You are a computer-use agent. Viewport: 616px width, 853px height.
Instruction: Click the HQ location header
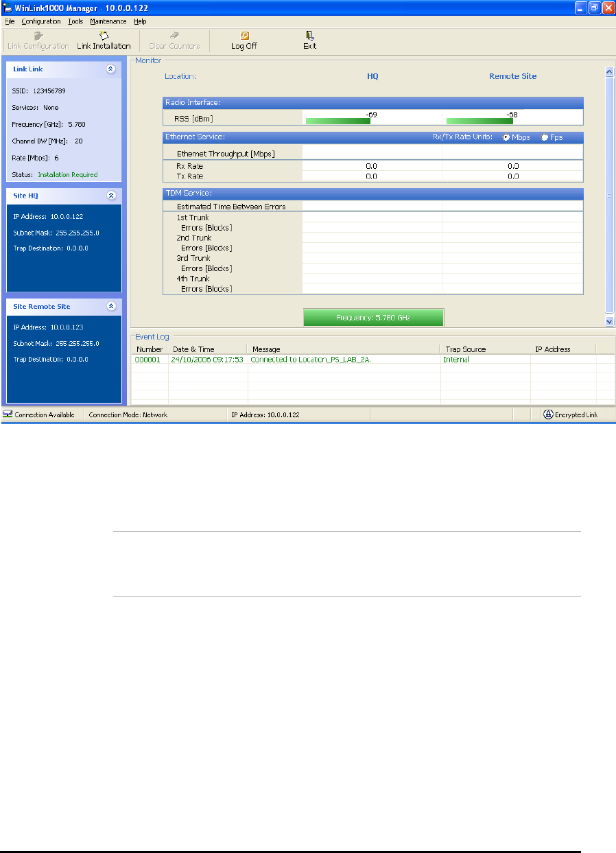pyautogui.click(x=372, y=76)
